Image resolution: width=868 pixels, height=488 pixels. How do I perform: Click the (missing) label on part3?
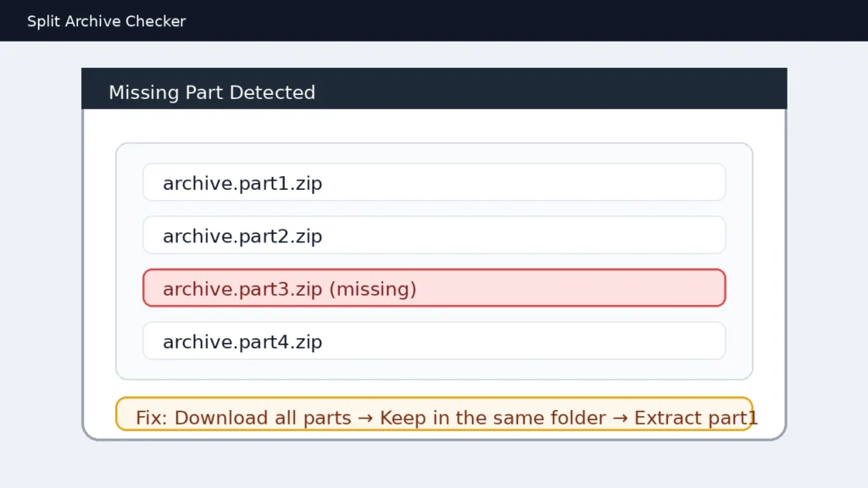tap(374, 288)
